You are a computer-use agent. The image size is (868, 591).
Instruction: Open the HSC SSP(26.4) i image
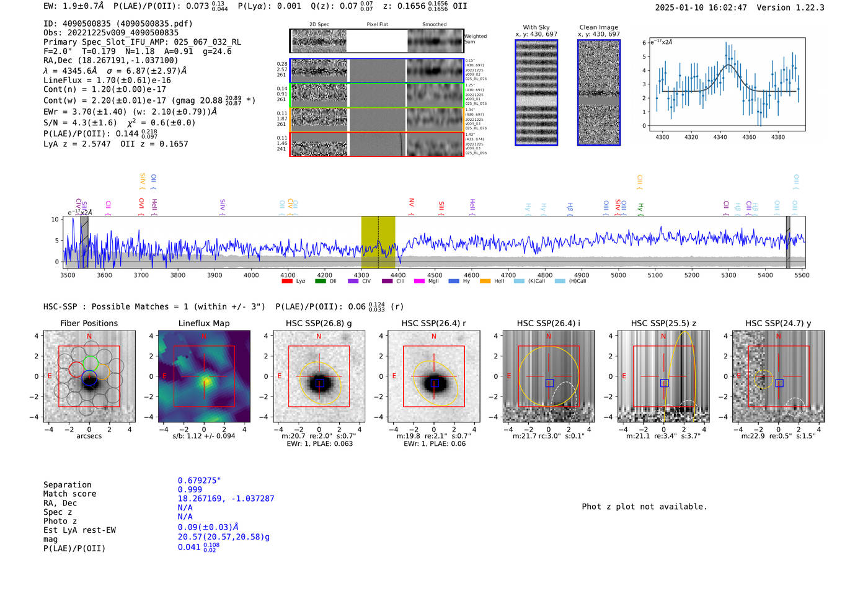pyautogui.click(x=549, y=376)
